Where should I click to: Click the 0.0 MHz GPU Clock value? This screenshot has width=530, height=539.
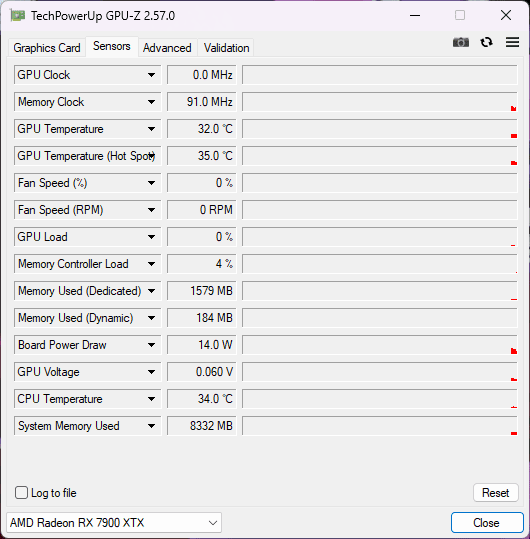pyautogui.click(x=202, y=75)
